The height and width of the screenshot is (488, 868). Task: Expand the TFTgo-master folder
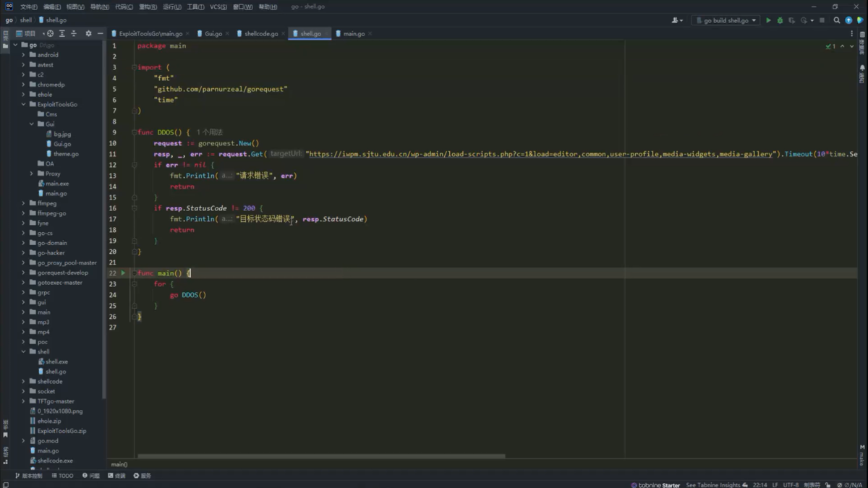click(23, 401)
